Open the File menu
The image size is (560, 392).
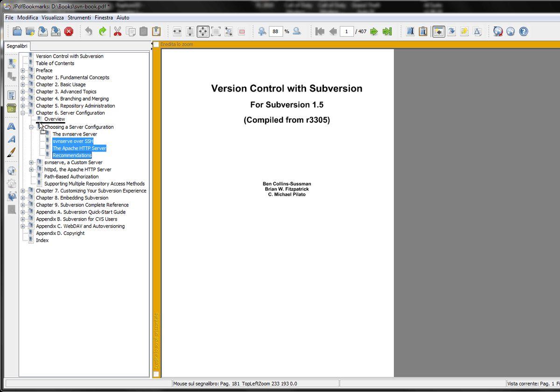9,18
